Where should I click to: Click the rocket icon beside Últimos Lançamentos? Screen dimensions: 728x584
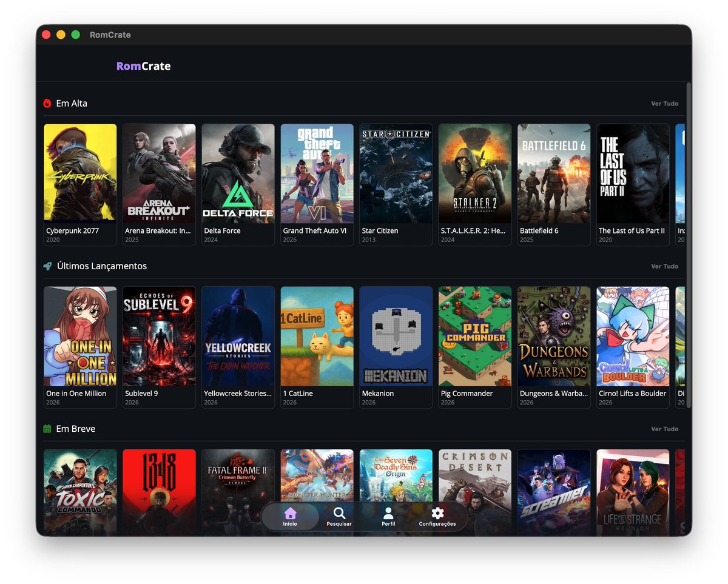(x=47, y=266)
